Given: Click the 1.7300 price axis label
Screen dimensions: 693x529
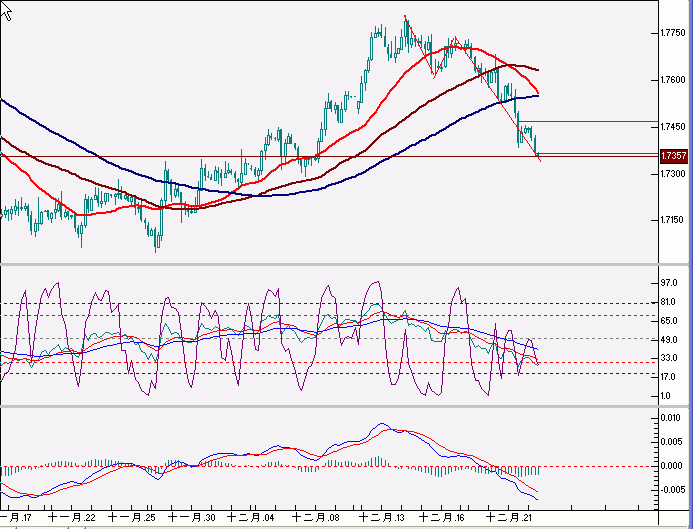Looking at the screenshot, I should 674,174.
